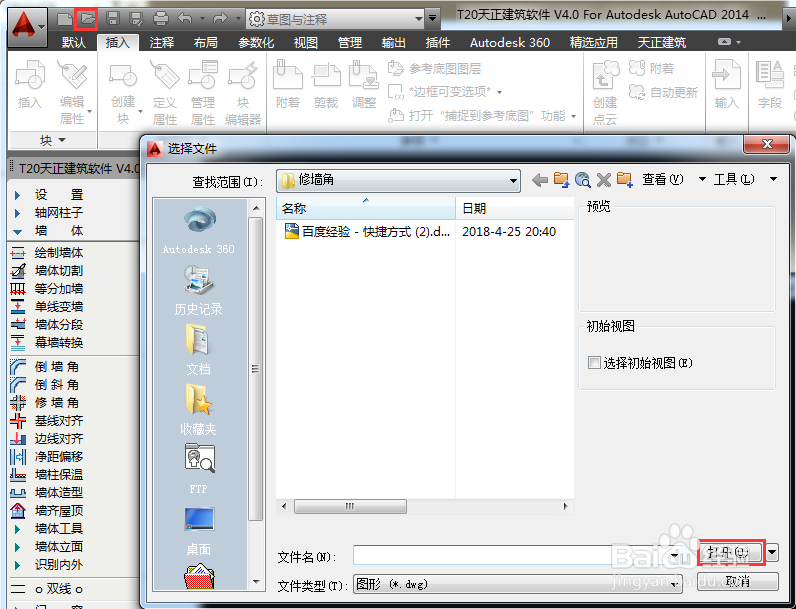This screenshot has width=796, height=609.
Task: Select FTP in places list
Action: pos(198,469)
